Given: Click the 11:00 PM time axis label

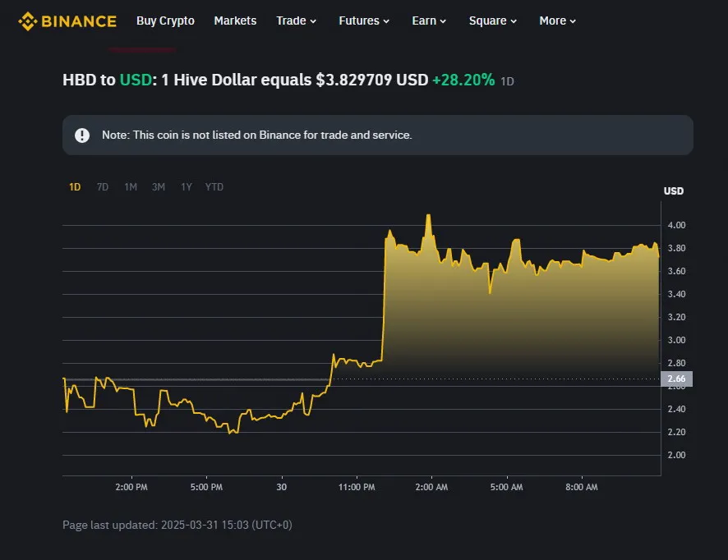Looking at the screenshot, I should click(x=357, y=487).
